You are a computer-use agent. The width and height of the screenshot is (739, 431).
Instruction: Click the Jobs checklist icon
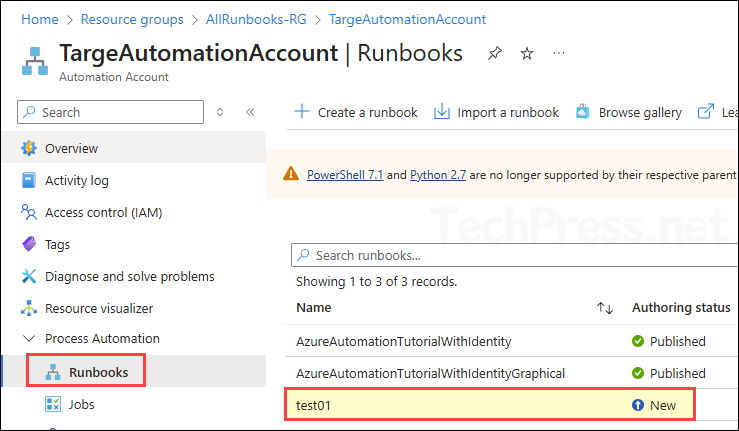click(53, 404)
